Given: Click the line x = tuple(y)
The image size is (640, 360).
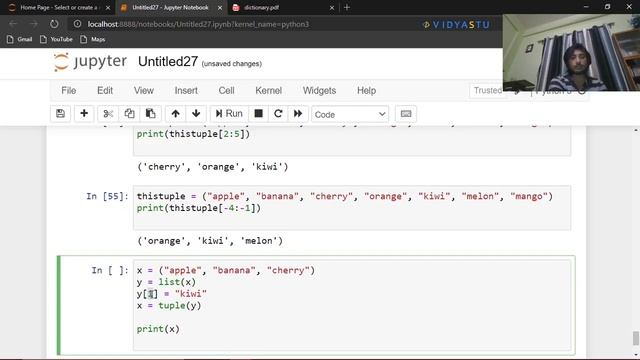Looking at the screenshot, I should (x=169, y=306).
